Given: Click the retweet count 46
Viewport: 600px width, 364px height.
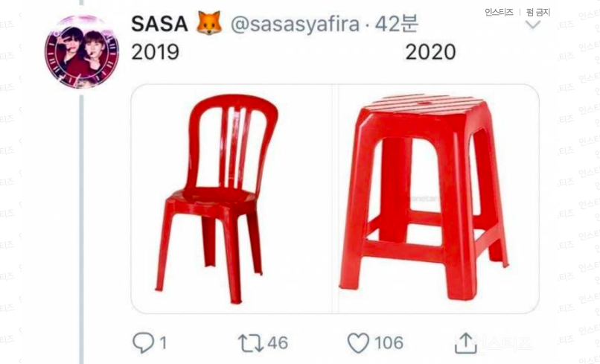Looking at the screenshot, I should point(278,342).
